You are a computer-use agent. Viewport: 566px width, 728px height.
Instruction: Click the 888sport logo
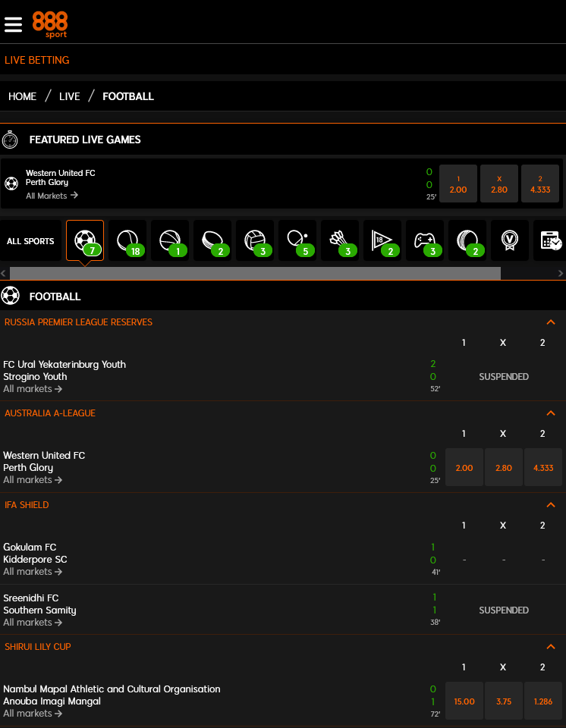click(50, 24)
